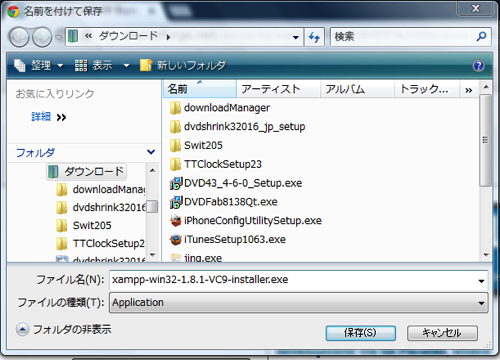Click the address bar folder icon
This screenshot has width=500, height=360.
coord(73,36)
